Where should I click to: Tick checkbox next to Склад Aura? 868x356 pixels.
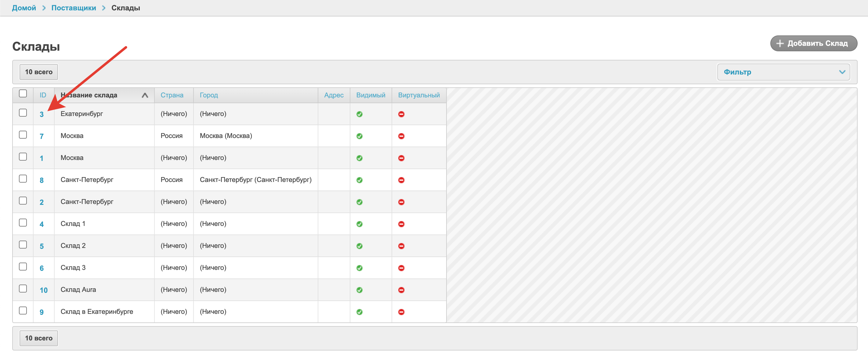[23, 289]
